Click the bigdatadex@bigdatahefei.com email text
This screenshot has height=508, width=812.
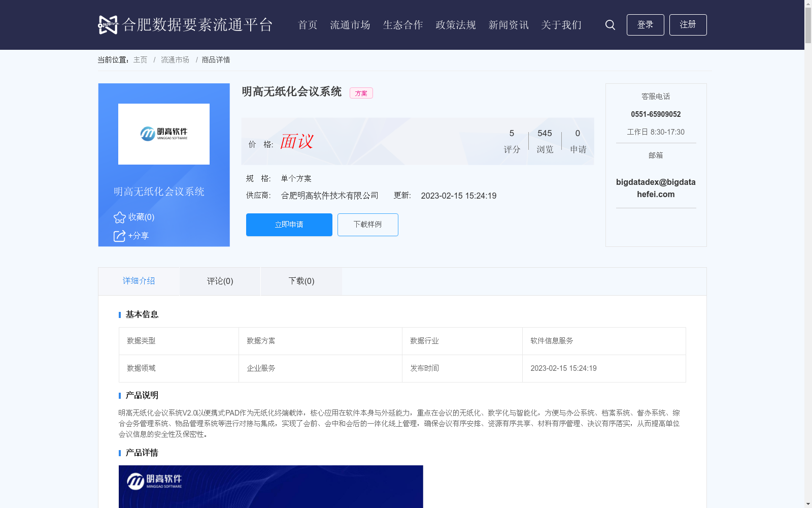click(x=656, y=188)
